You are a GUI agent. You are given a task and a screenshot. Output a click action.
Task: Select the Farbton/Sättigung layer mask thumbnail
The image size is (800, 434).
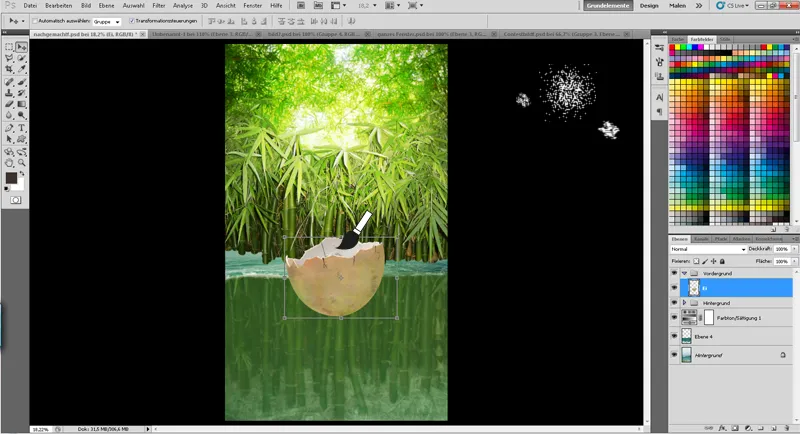[709, 318]
